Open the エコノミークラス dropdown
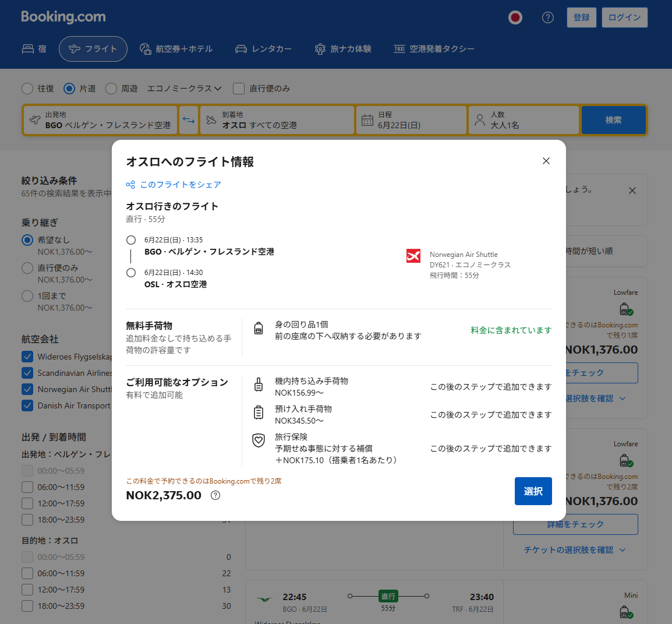This screenshot has height=624, width=672. pos(184,89)
